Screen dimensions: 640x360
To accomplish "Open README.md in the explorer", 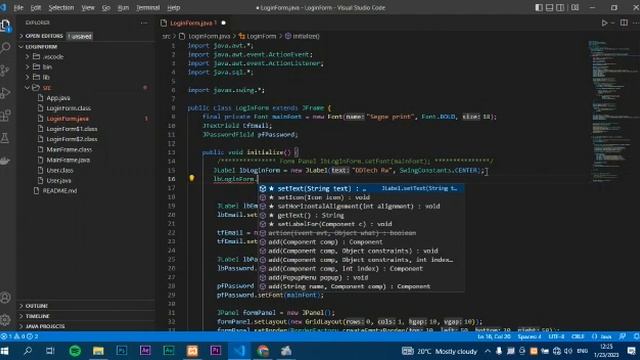I will click(60, 191).
